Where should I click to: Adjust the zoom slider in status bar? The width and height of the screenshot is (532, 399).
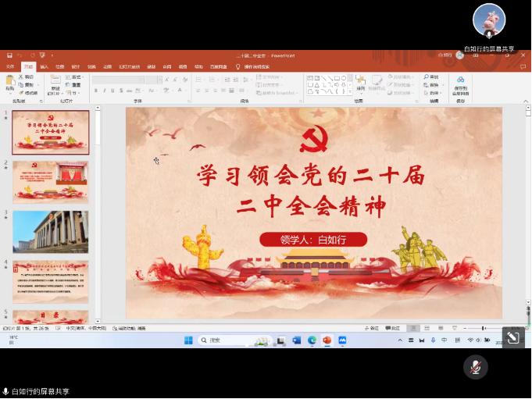pos(483,328)
